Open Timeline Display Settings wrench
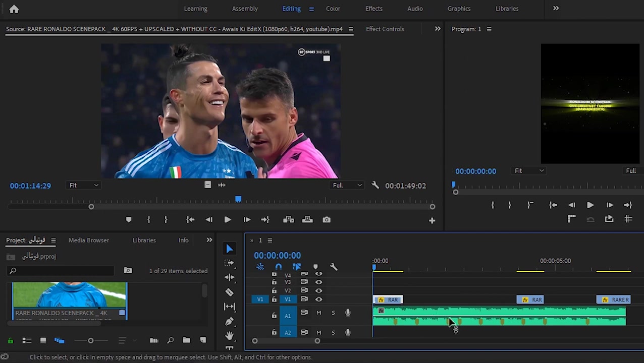 coord(334,267)
